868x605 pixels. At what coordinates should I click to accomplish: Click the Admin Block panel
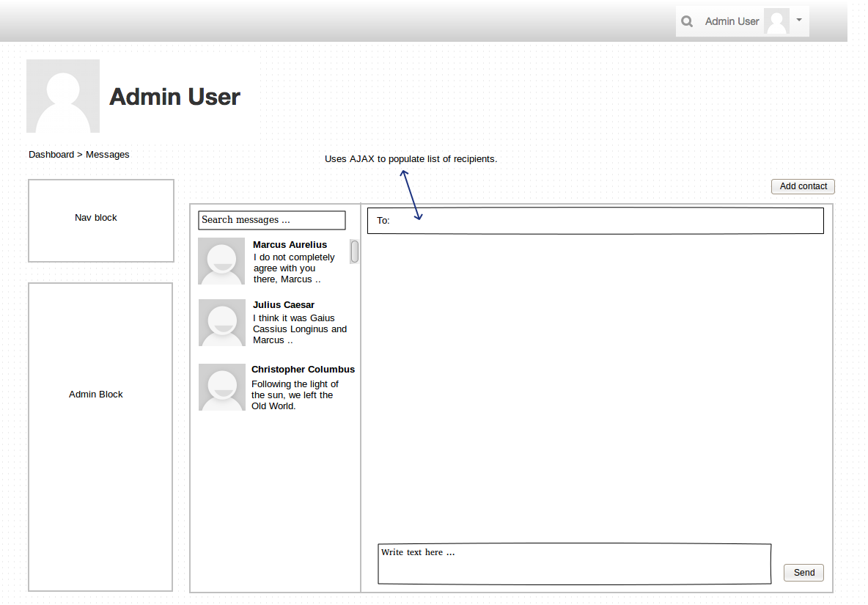click(x=100, y=437)
